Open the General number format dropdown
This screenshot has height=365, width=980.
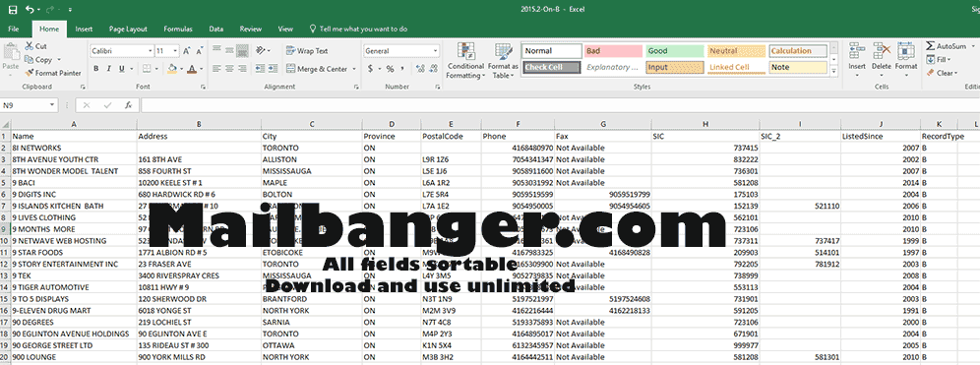[x=435, y=50]
